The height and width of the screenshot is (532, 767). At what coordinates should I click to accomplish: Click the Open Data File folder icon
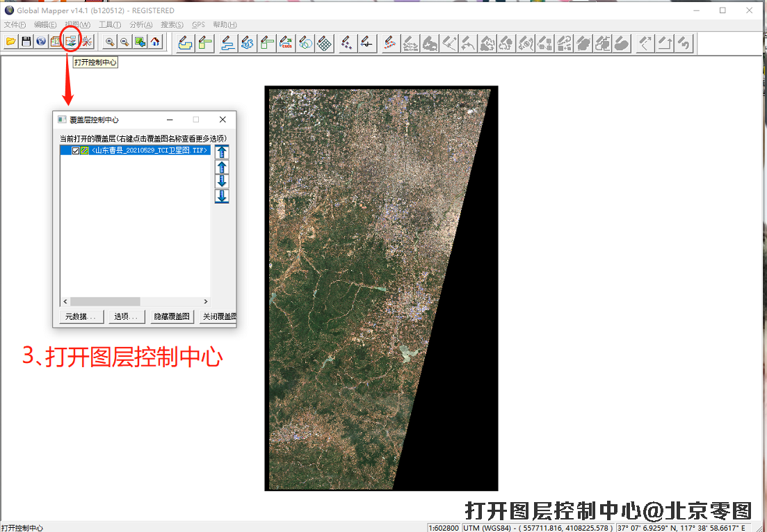[10, 42]
